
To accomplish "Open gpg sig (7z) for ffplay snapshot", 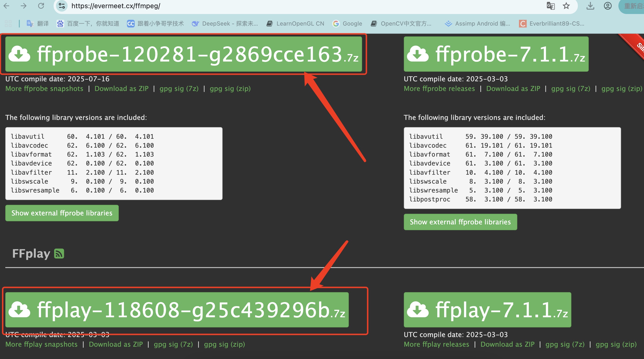I will (x=173, y=344).
